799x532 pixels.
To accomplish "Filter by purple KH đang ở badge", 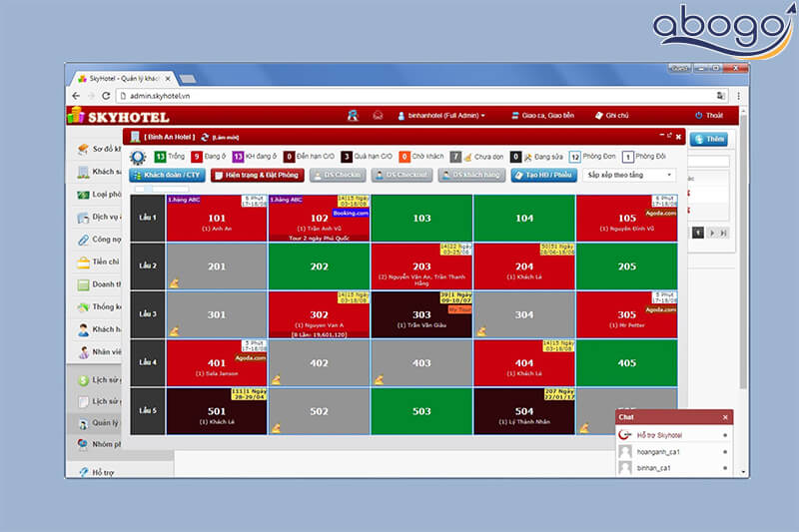I will [238, 157].
